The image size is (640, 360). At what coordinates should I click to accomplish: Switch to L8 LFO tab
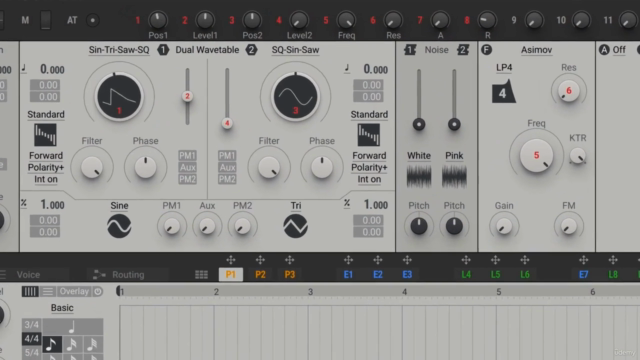tap(613, 275)
